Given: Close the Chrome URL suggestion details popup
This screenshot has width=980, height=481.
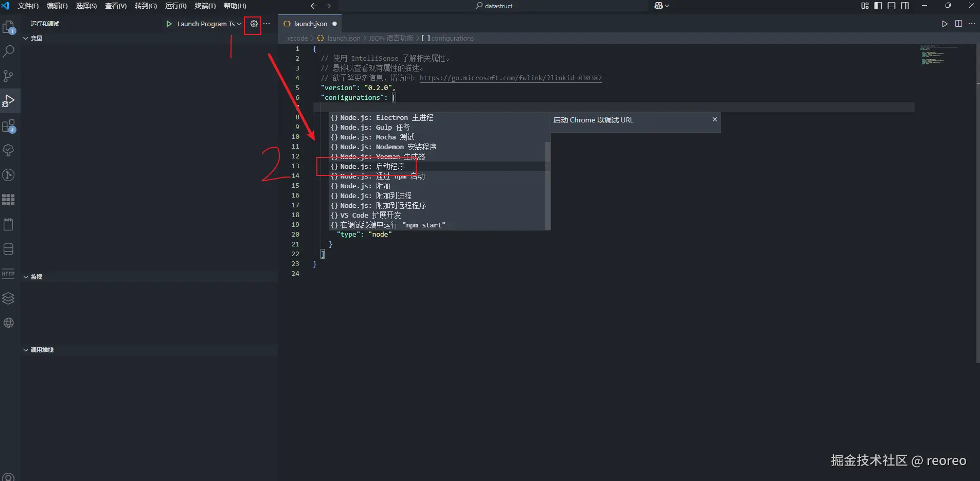Looking at the screenshot, I should (x=715, y=119).
